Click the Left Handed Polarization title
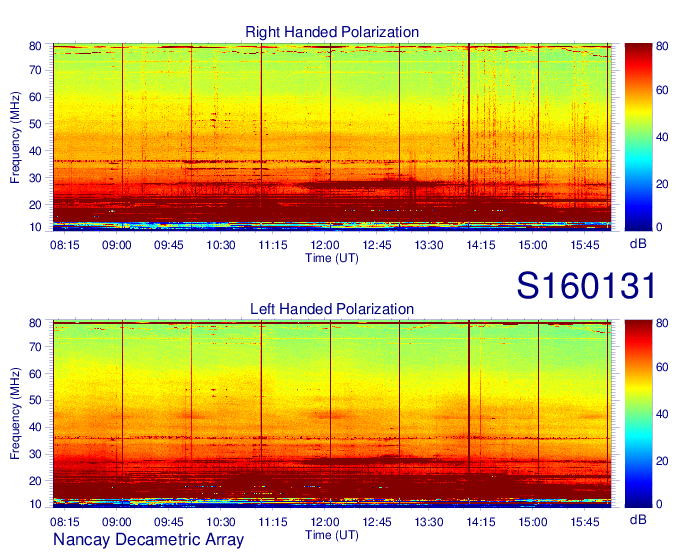The height and width of the screenshot is (552, 680). (x=332, y=309)
